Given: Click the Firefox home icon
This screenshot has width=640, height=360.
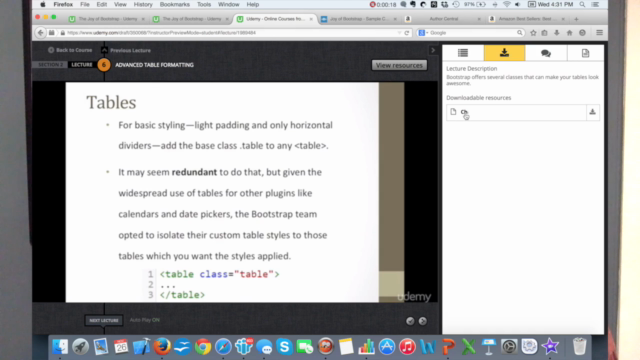Looking at the screenshot, I should (569, 33).
